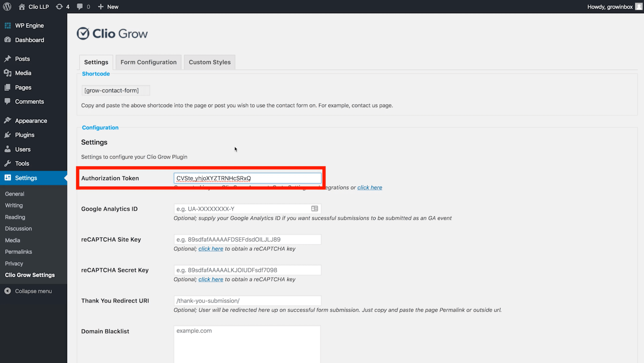Click the WordPress logo icon

[x=7, y=6]
